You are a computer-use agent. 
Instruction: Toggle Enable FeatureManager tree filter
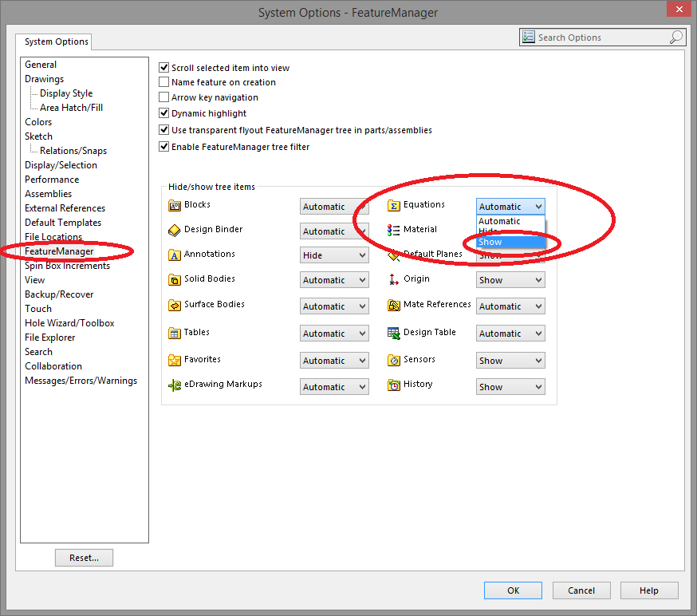pyautogui.click(x=164, y=147)
